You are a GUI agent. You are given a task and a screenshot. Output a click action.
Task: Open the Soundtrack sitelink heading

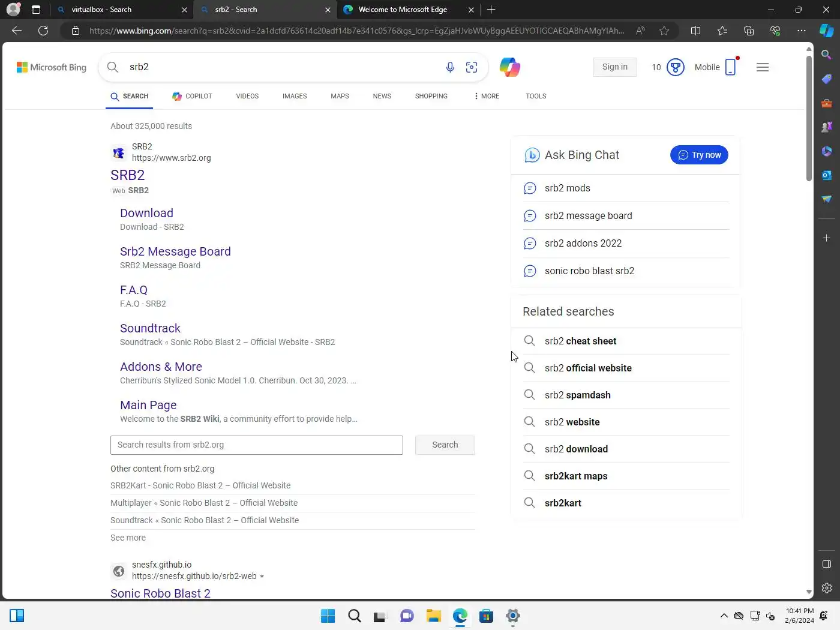150,328
